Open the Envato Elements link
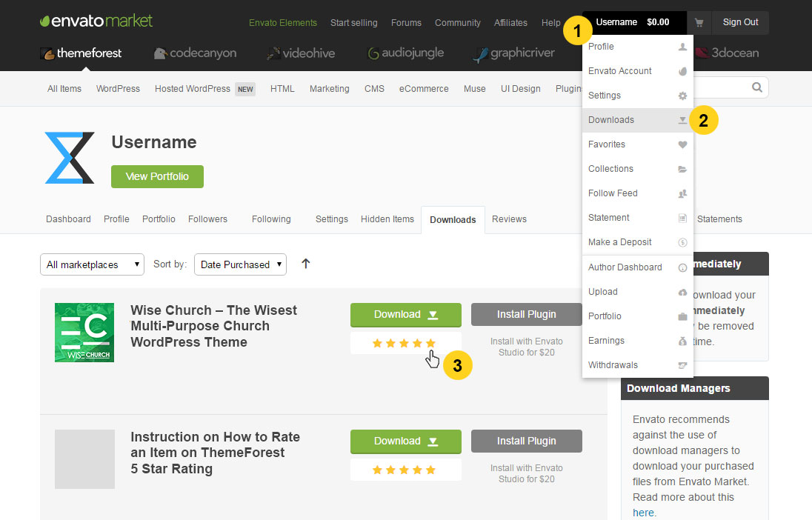Screen dimensions: 812x520 (283, 23)
